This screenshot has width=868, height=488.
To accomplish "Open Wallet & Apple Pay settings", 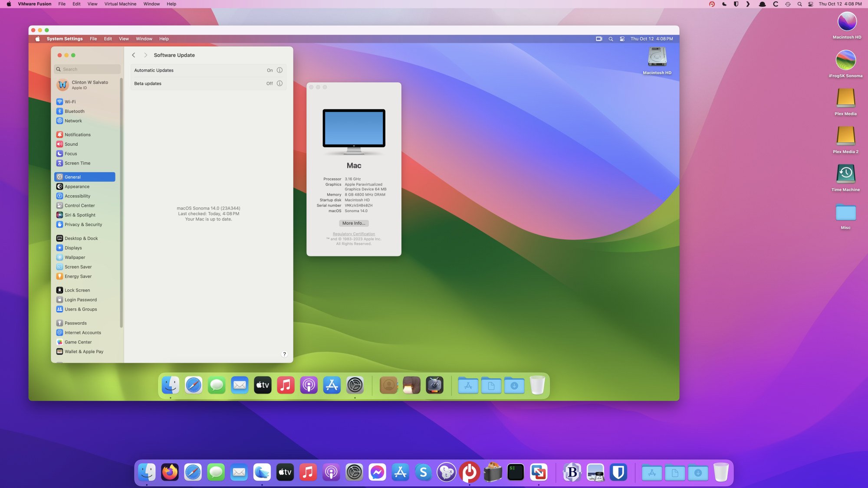I will (x=85, y=352).
